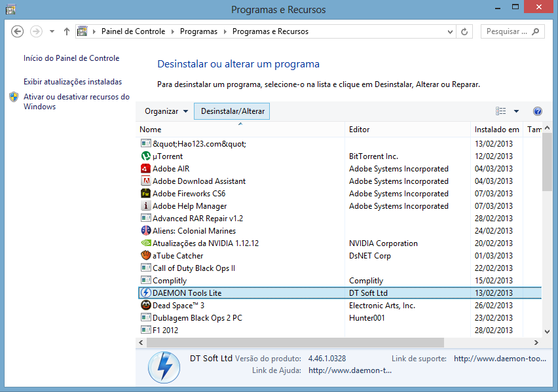558x392 pixels.
Task: Click the Adobe Download Assistant icon
Action: point(146,181)
